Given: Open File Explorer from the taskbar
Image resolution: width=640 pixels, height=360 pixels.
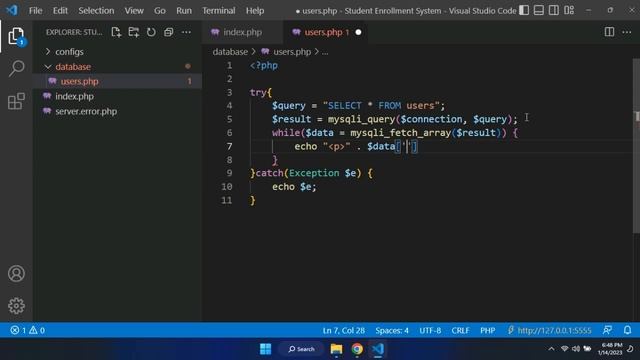Looking at the screenshot, I should click(x=336, y=349).
